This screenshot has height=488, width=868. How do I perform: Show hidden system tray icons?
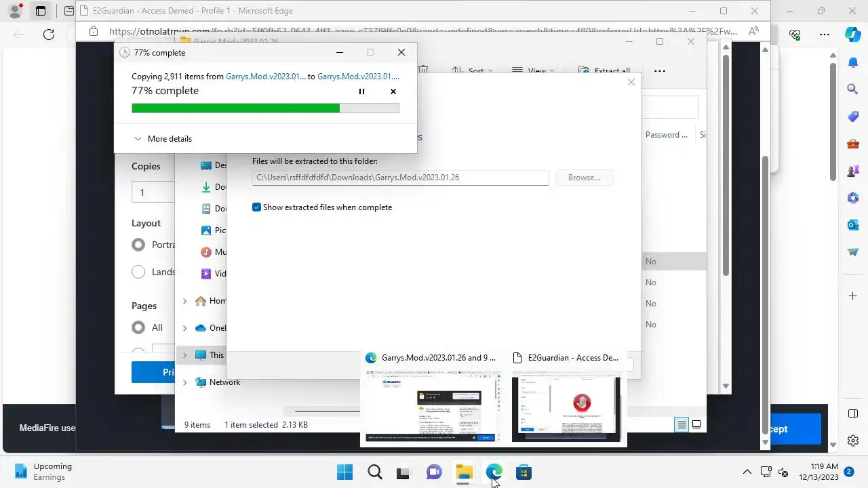747,472
